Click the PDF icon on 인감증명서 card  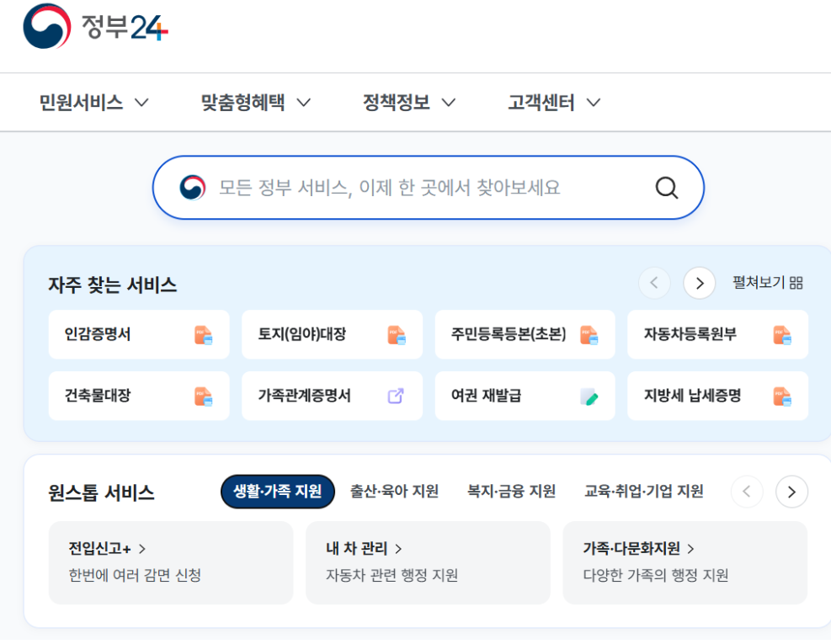(x=204, y=335)
